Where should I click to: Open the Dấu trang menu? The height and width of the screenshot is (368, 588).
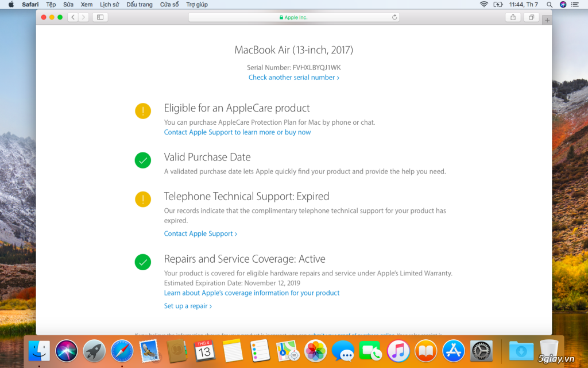(x=140, y=5)
